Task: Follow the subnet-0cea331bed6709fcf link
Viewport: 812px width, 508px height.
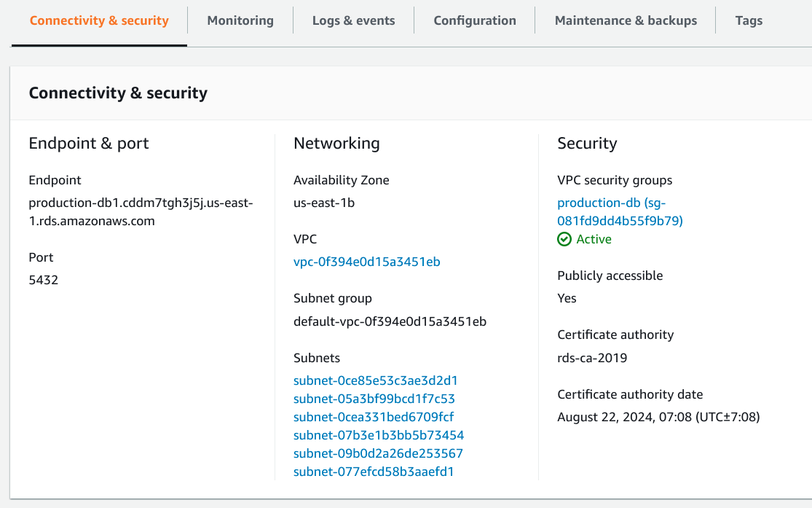Action: 374,417
